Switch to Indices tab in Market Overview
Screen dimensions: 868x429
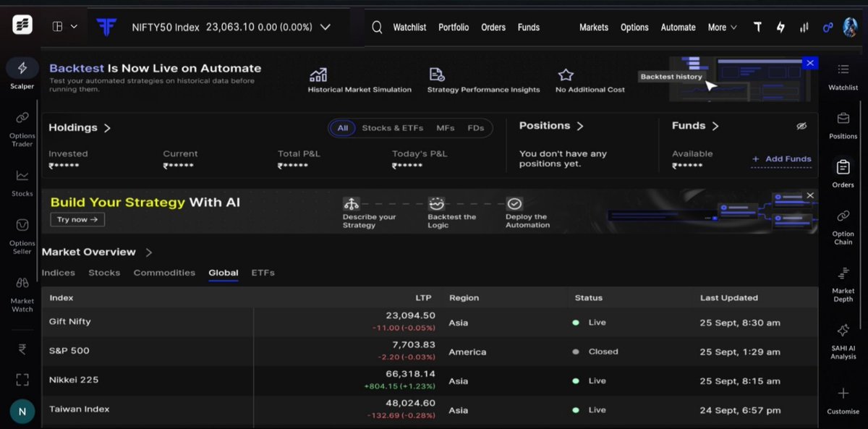59,273
